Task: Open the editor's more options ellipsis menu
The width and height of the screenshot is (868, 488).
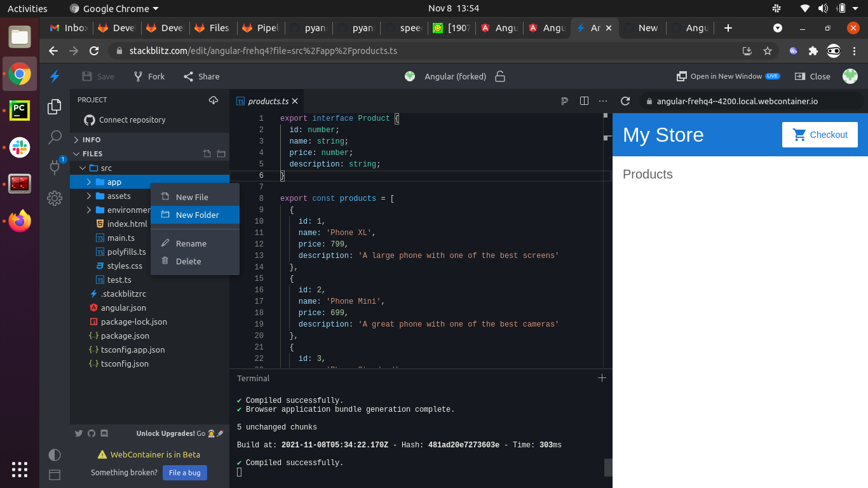Action: (x=602, y=100)
